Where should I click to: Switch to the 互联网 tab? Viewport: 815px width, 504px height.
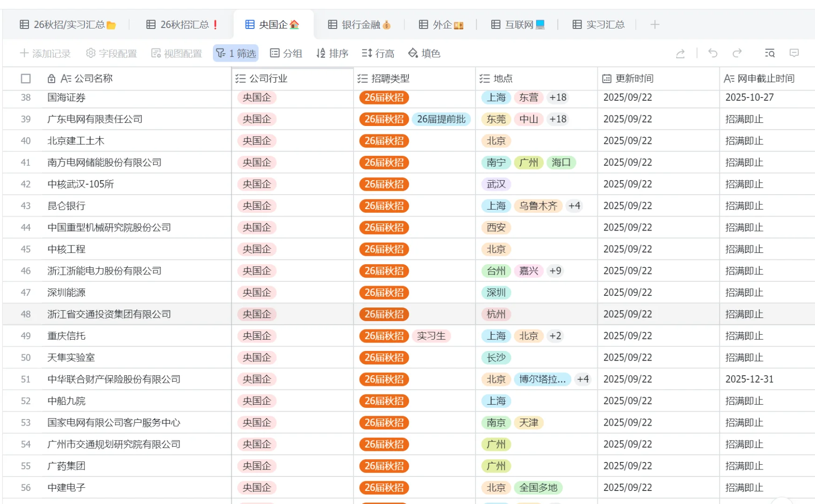coord(518,25)
